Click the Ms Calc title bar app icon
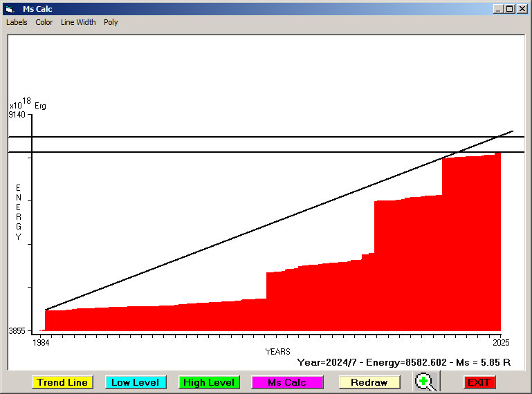 [10, 9]
